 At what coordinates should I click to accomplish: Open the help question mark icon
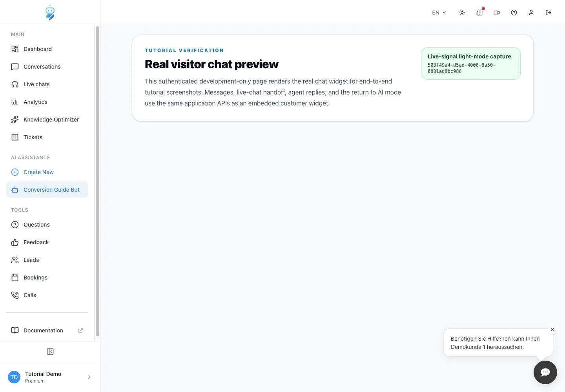[514, 13]
